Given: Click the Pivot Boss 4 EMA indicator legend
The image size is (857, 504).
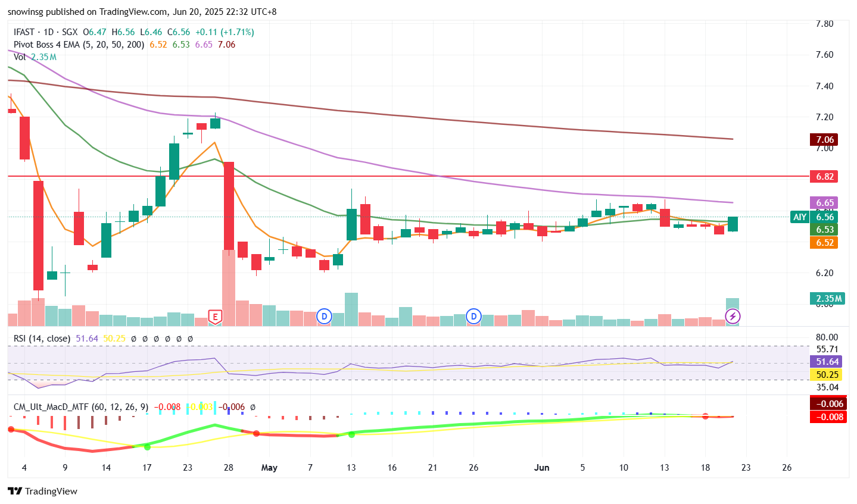Looking at the screenshot, I should click(79, 45).
